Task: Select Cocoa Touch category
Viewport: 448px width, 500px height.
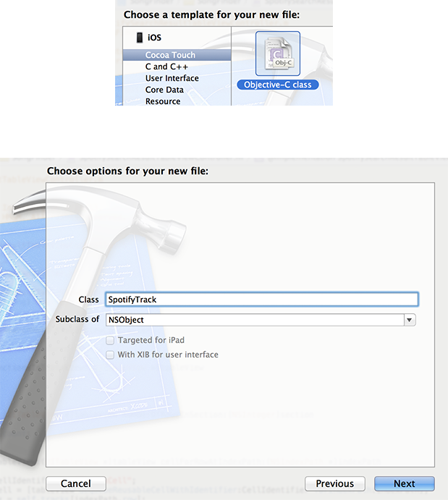Action: pos(177,55)
